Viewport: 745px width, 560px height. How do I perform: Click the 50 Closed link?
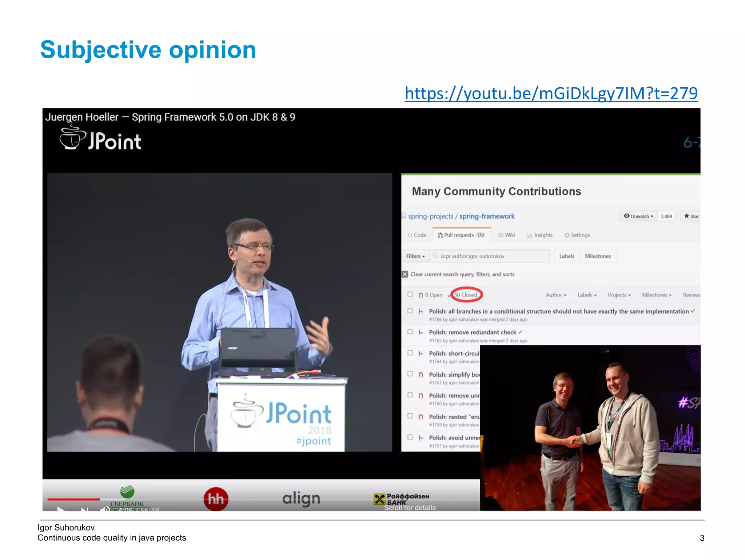(466, 295)
